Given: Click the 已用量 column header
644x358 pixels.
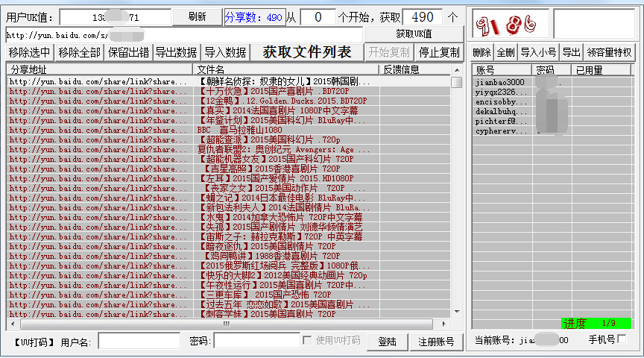Looking at the screenshot, I should (601, 70).
